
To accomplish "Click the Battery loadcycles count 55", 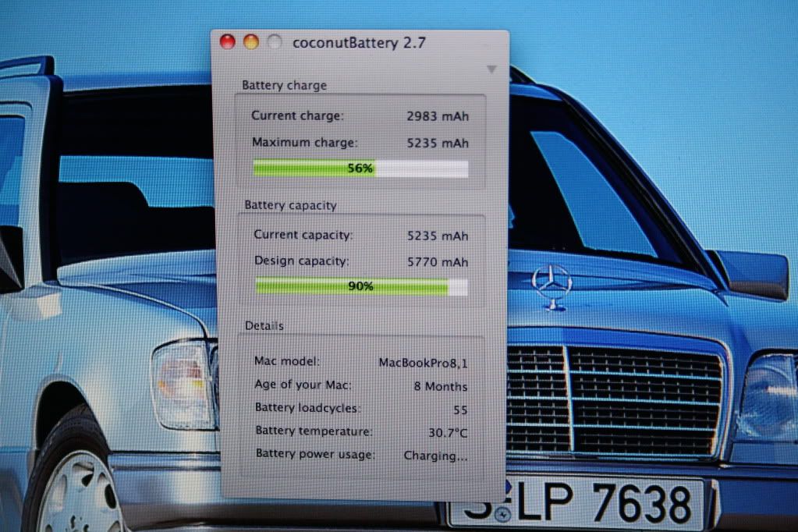I will [460, 409].
